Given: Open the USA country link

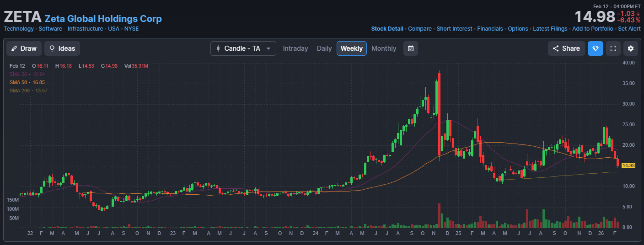Looking at the screenshot, I should click(113, 29).
